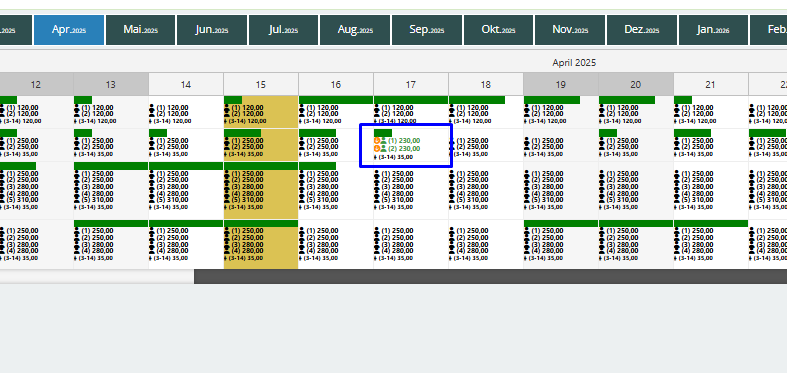Click (1) 120,00 price on day 20
The width and height of the screenshot is (787, 373).
[x=622, y=108]
